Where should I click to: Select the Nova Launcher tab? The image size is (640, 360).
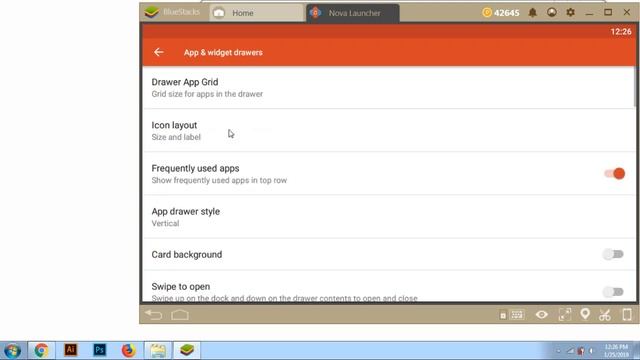(353, 13)
